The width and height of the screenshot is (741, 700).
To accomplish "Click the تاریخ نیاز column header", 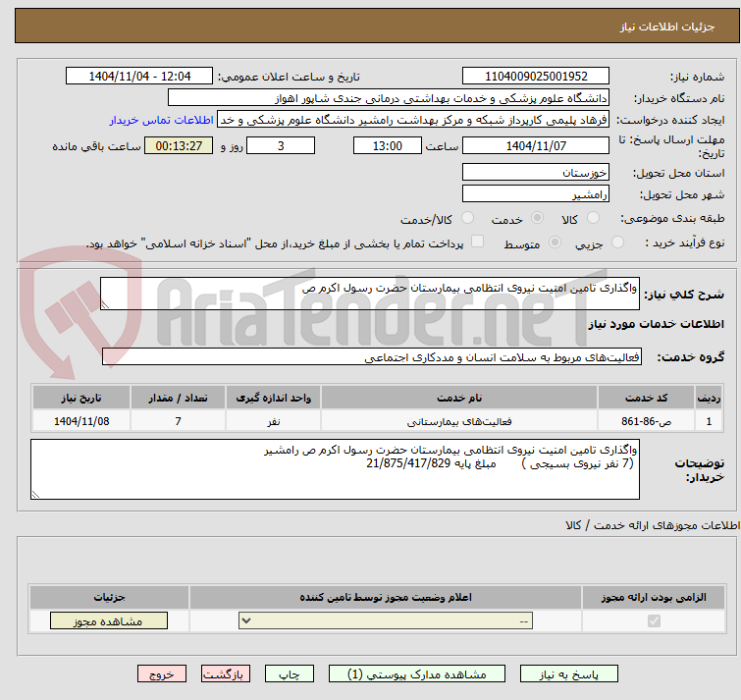I will (81, 398).
